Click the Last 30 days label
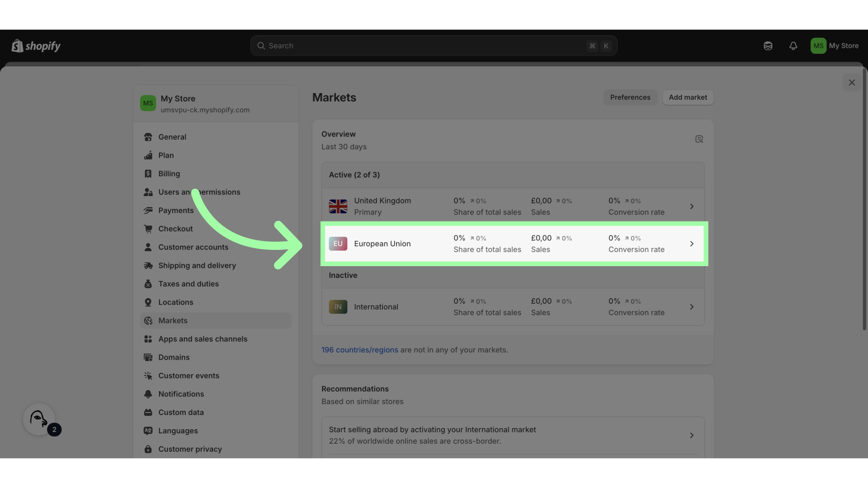 point(344,147)
